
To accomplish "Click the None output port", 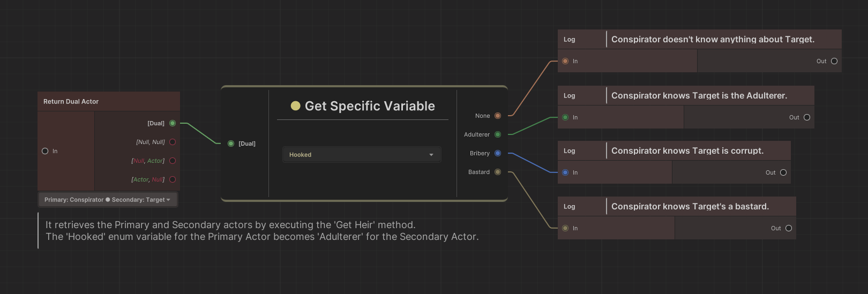I will click(x=498, y=116).
